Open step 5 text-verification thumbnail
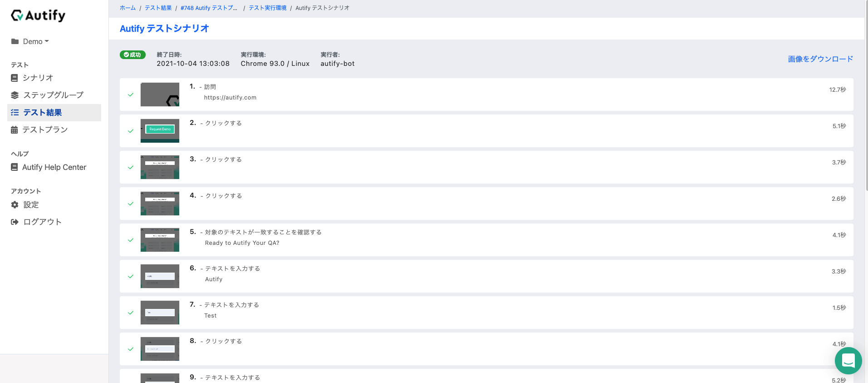868x383 pixels. (x=160, y=240)
